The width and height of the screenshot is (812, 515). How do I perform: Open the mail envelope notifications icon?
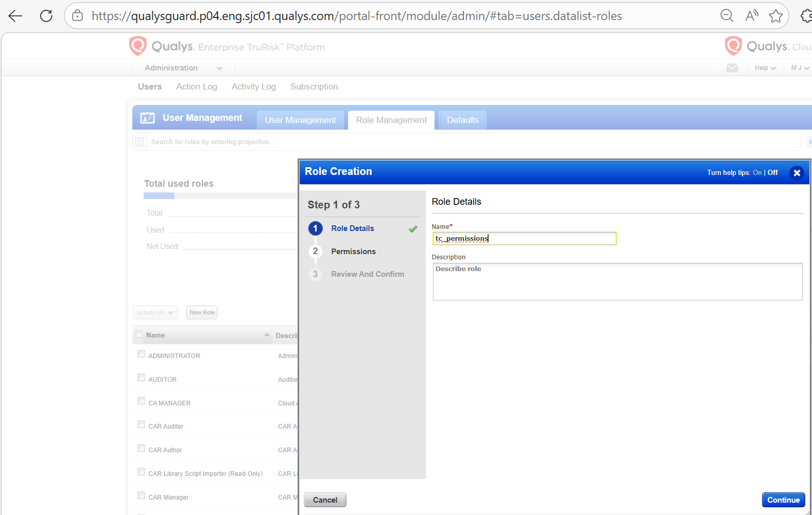(x=732, y=68)
